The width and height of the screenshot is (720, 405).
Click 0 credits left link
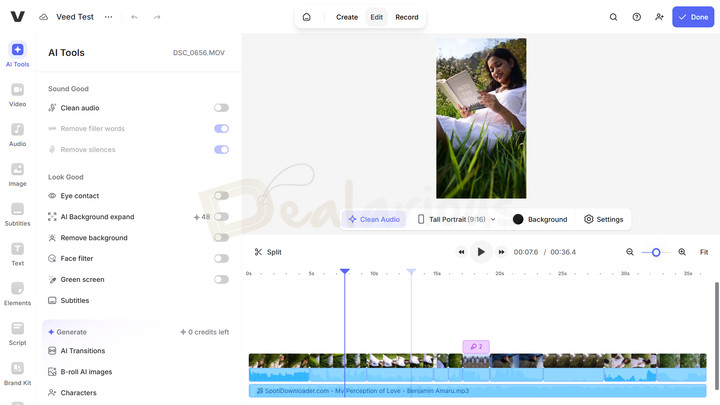(x=204, y=332)
